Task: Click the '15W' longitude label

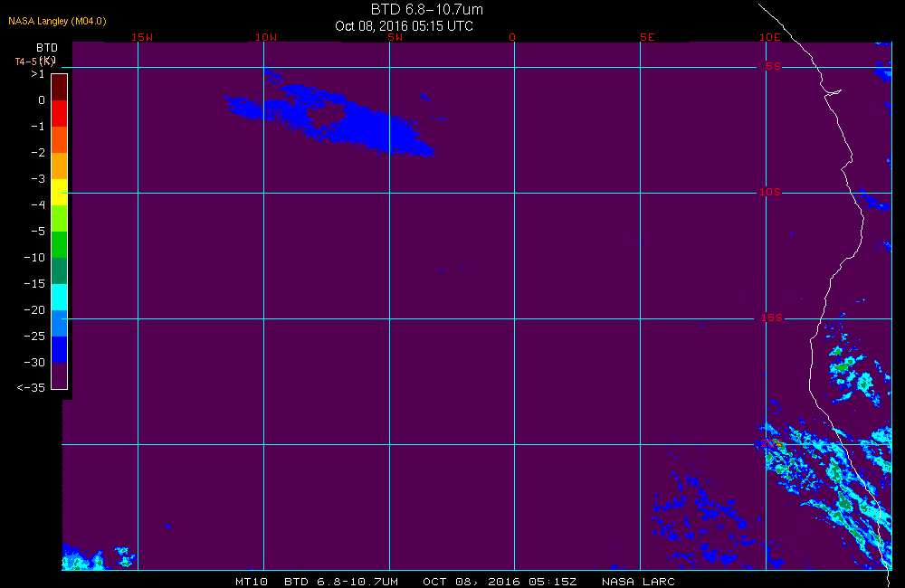Action: pos(142,37)
